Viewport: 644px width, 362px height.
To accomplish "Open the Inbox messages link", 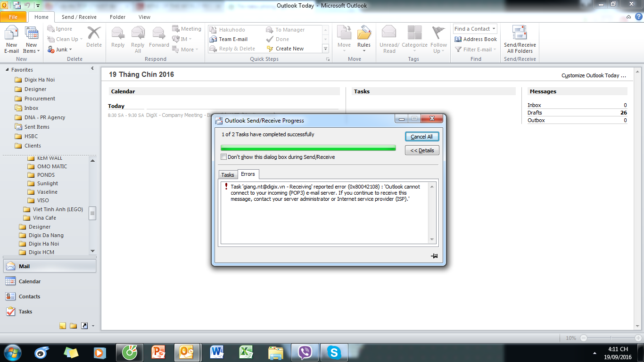I will [534, 105].
